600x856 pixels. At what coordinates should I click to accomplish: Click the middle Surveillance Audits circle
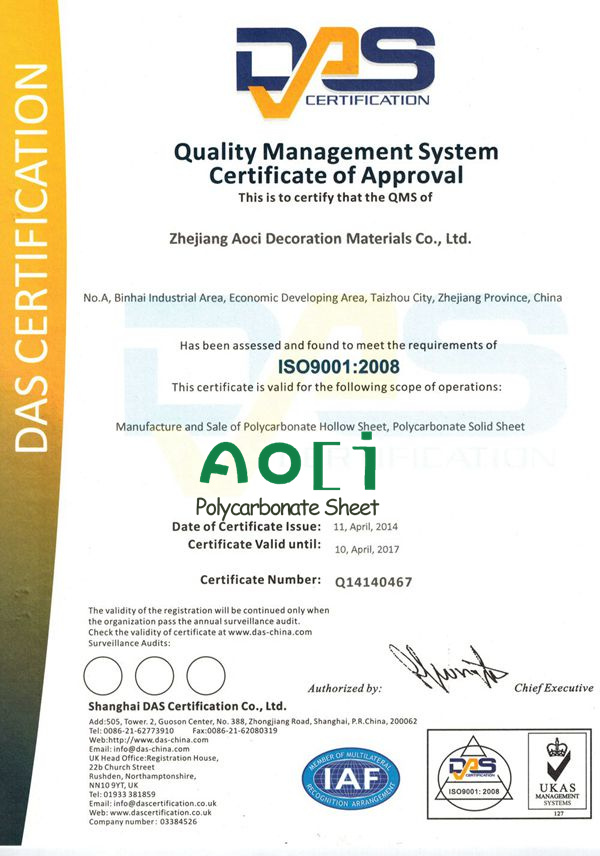pos(154,677)
